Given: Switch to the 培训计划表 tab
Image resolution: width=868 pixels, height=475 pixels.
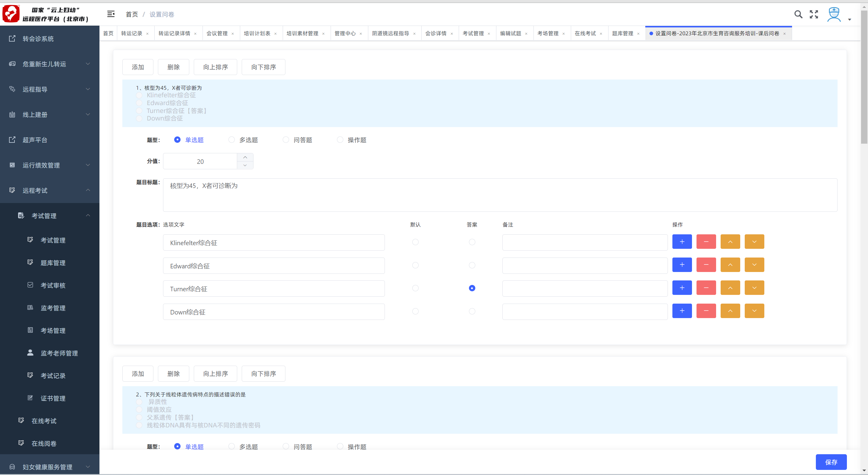Looking at the screenshot, I should click(x=257, y=34).
